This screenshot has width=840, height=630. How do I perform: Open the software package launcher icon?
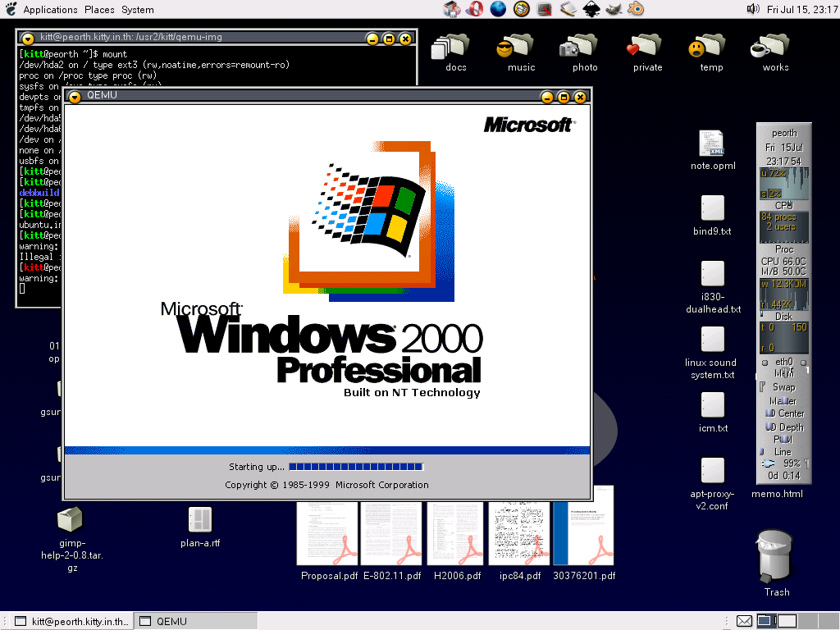pyautogui.click(x=452, y=9)
